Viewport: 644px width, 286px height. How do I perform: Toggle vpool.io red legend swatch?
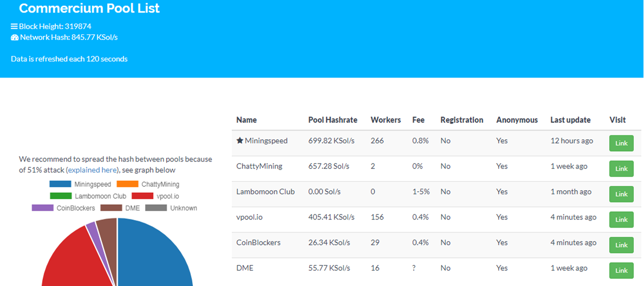[x=142, y=196]
